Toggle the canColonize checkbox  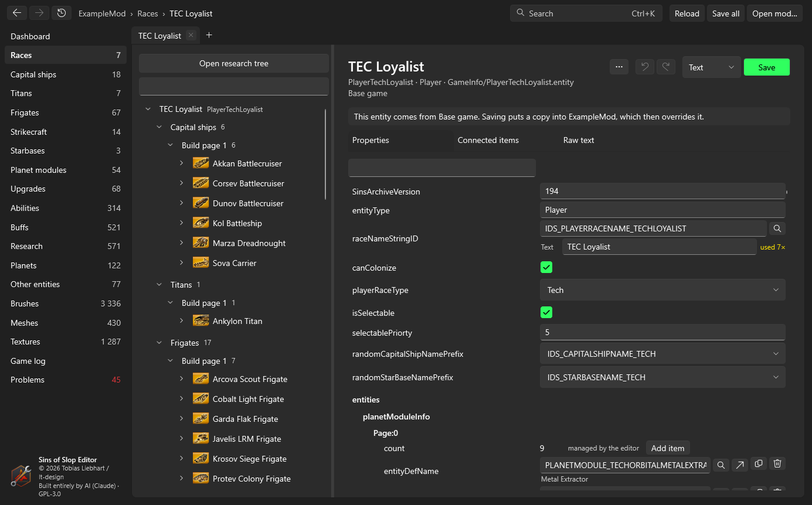click(x=546, y=268)
